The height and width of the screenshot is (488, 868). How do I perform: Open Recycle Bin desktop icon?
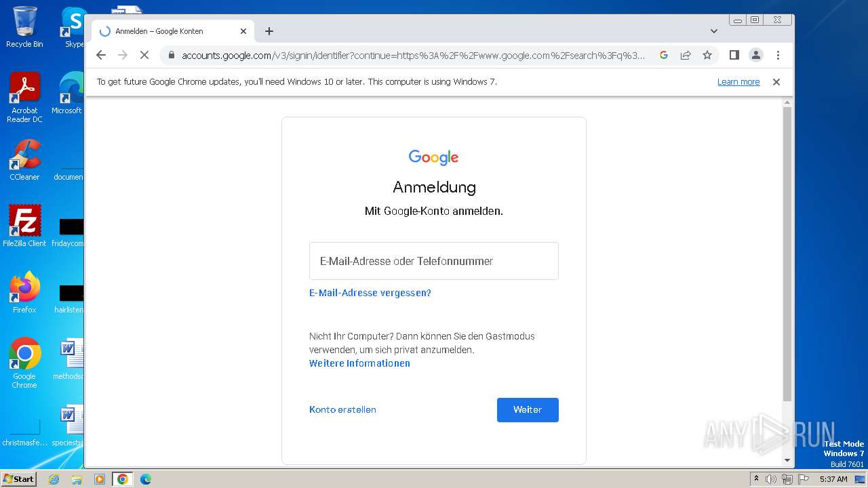click(24, 27)
